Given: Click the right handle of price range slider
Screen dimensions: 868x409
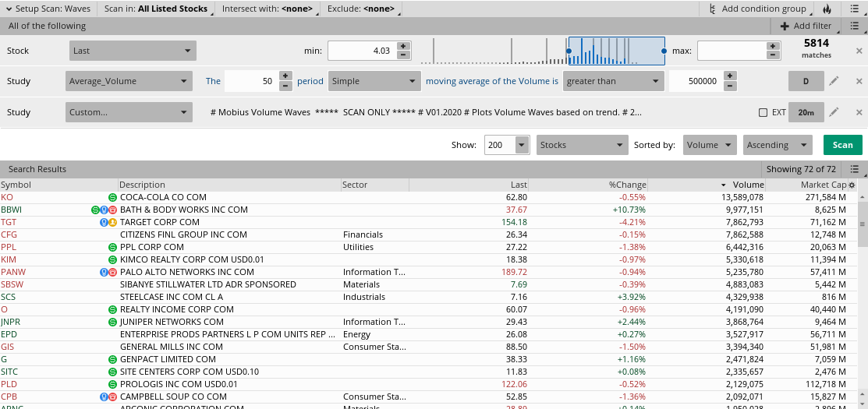Looking at the screenshot, I should 664,51.
